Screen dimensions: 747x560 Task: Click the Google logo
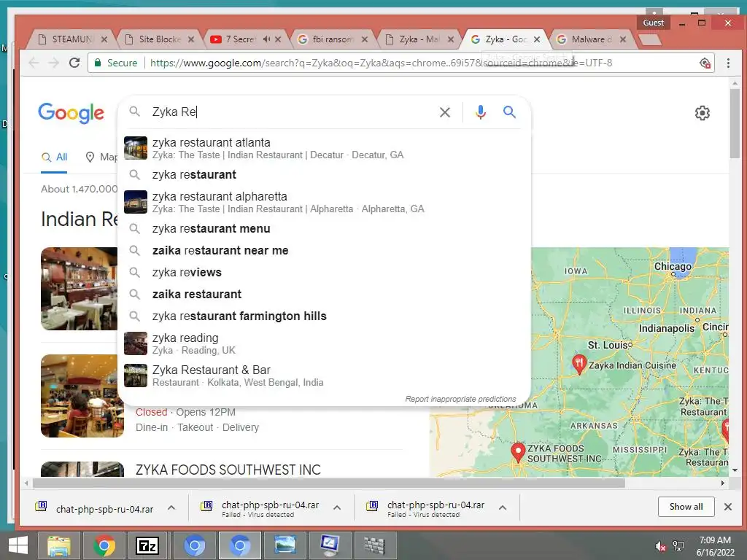[x=71, y=113]
